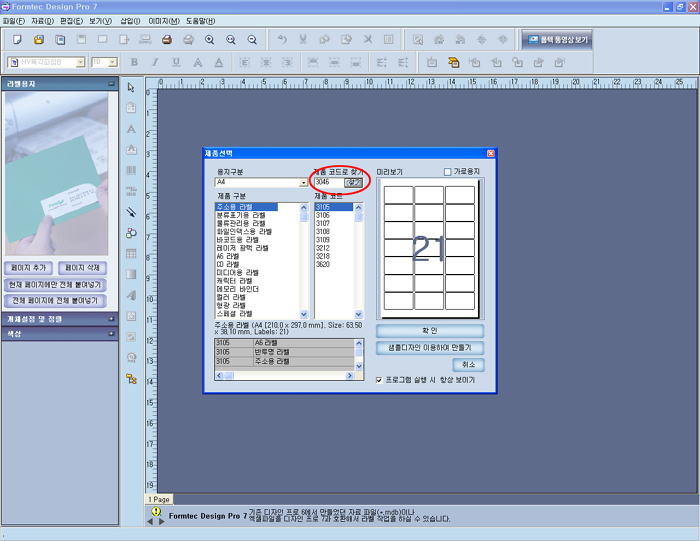The width and height of the screenshot is (700, 541).
Task: Toggle Bold formatting icon
Action: pos(134,62)
